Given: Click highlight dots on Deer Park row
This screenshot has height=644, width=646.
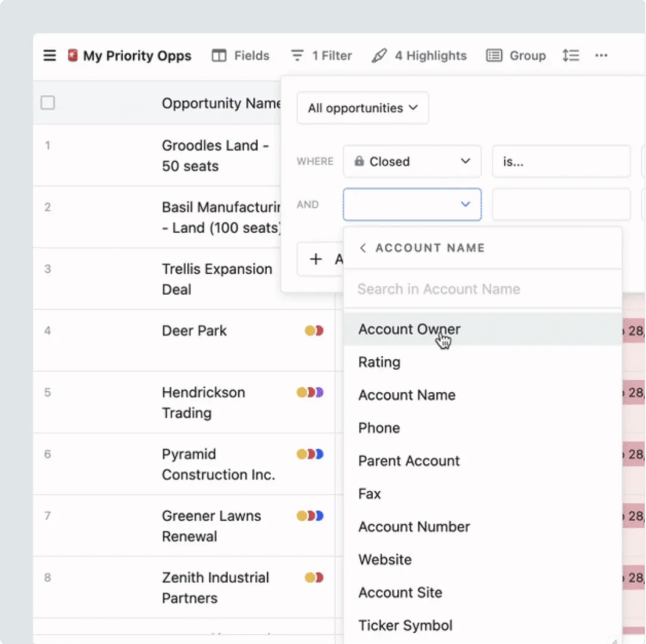Looking at the screenshot, I should [x=314, y=330].
